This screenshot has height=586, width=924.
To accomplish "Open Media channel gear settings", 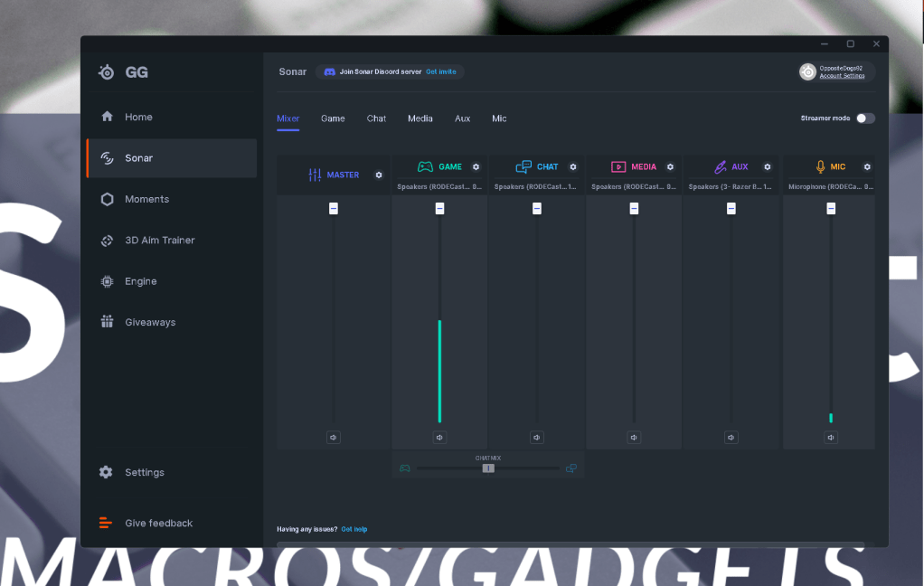I will (x=671, y=166).
